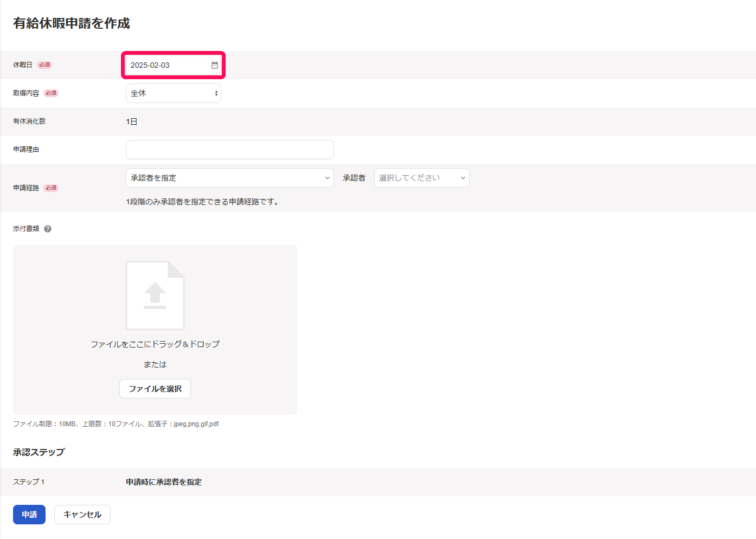Open the 承認者 dropdown 選択してください
The height and width of the screenshot is (539, 756).
pyautogui.click(x=422, y=178)
